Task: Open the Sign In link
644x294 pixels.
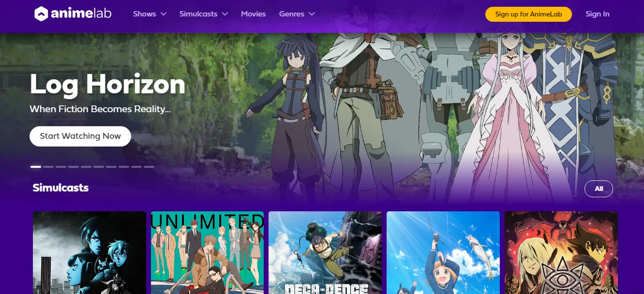Action: [x=598, y=14]
